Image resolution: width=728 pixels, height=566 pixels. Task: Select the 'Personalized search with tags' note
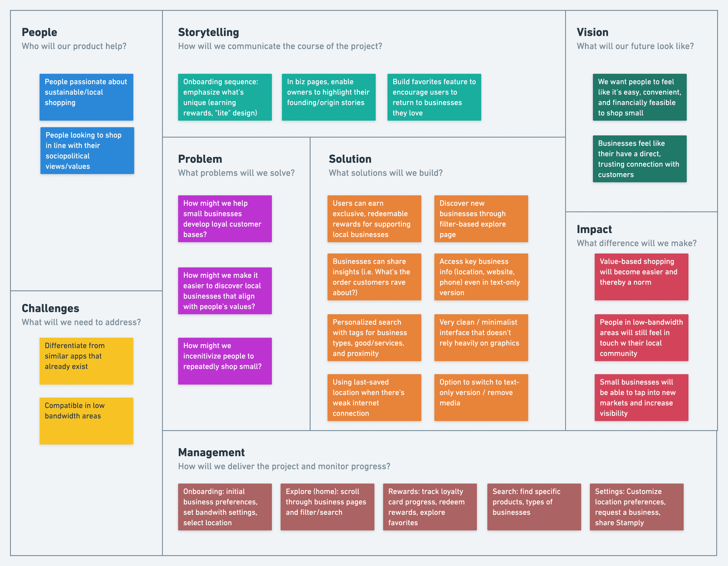(x=374, y=338)
